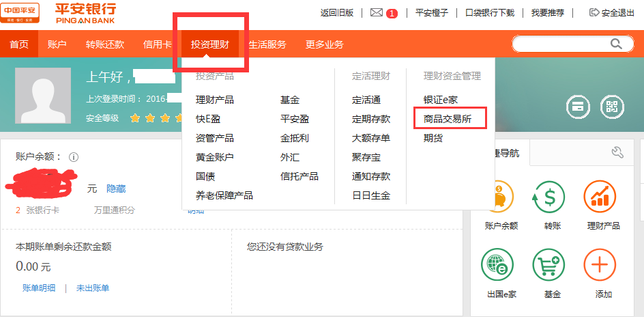Click 平安橙子 link
The height and width of the screenshot is (317, 644).
point(432,13)
